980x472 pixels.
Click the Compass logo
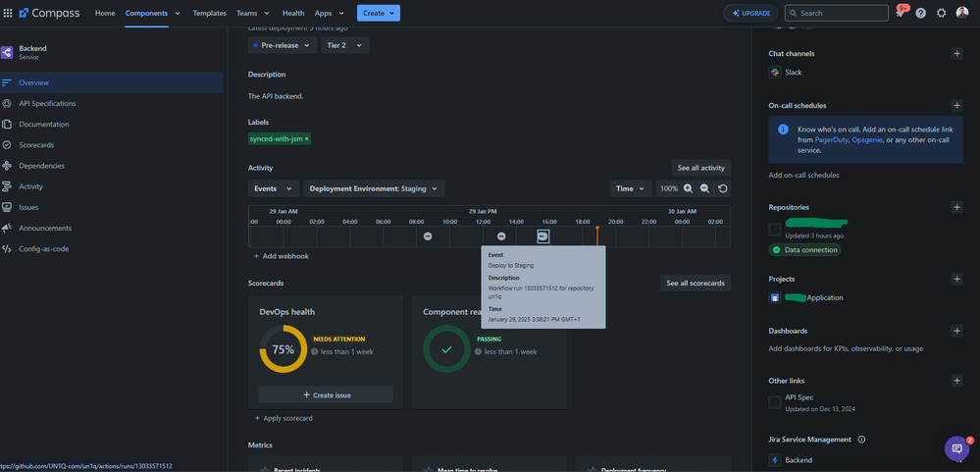click(x=49, y=13)
